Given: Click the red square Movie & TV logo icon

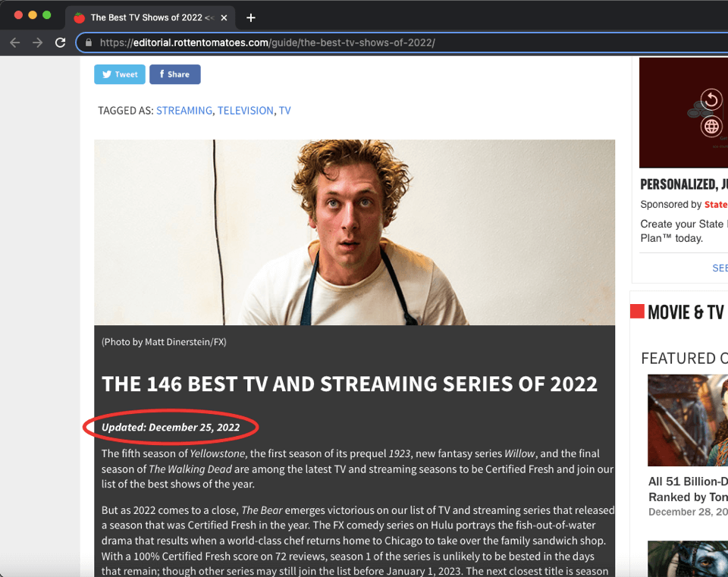Looking at the screenshot, I should [x=637, y=312].
